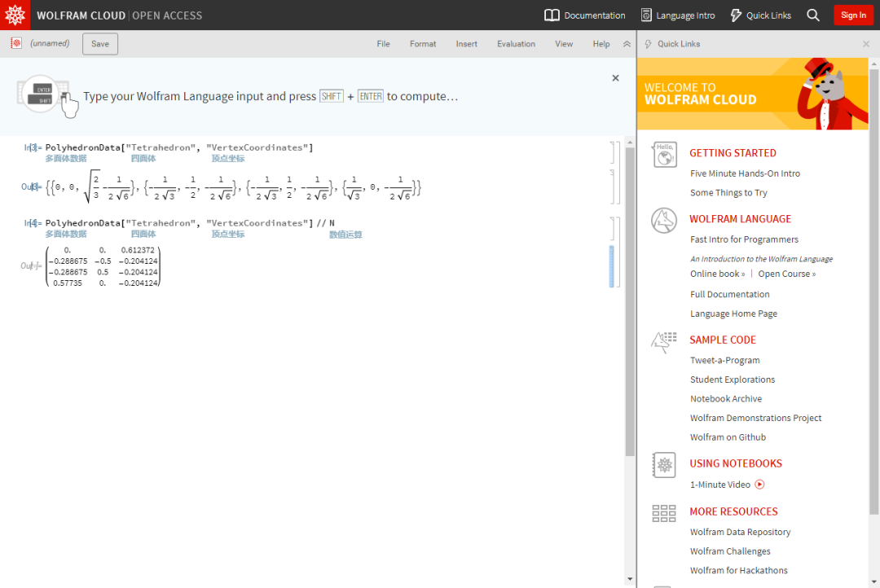Click the unnamed notebook title
This screenshot has height=588, width=880.
coord(50,43)
